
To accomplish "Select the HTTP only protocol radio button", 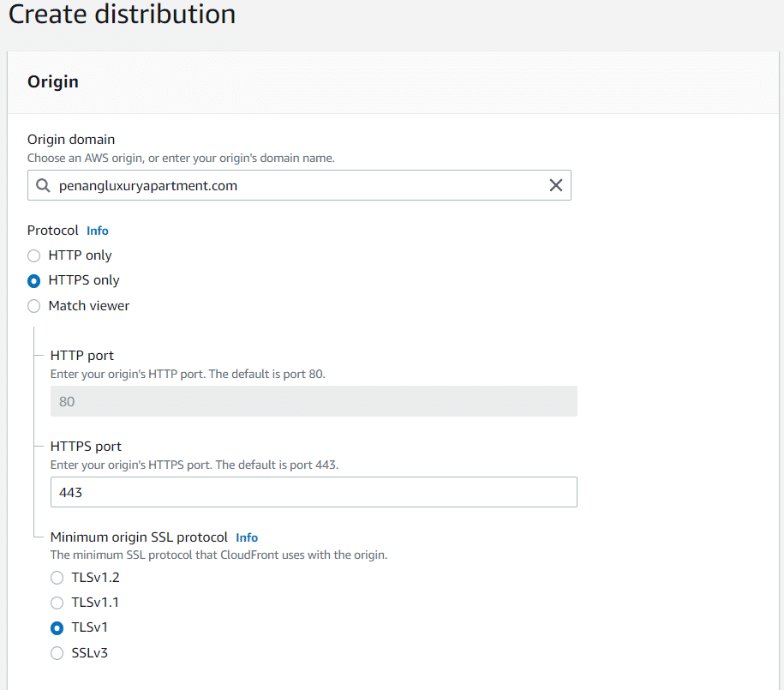I will 34,255.
